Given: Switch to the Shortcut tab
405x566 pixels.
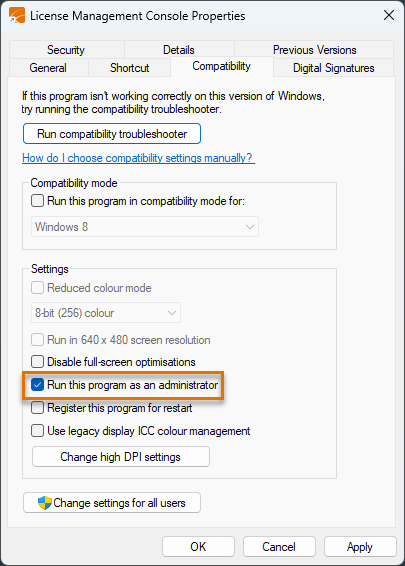Looking at the screenshot, I should pyautogui.click(x=129, y=68).
